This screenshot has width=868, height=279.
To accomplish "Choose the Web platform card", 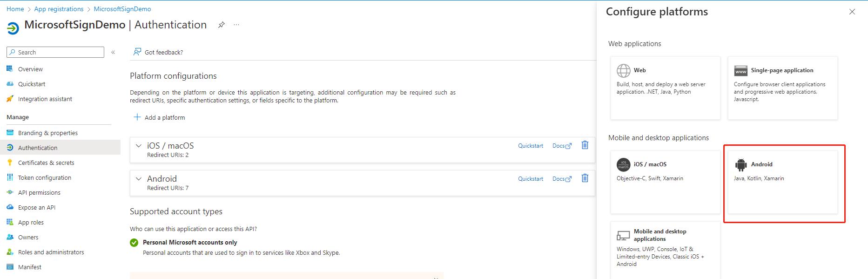I will click(666, 88).
